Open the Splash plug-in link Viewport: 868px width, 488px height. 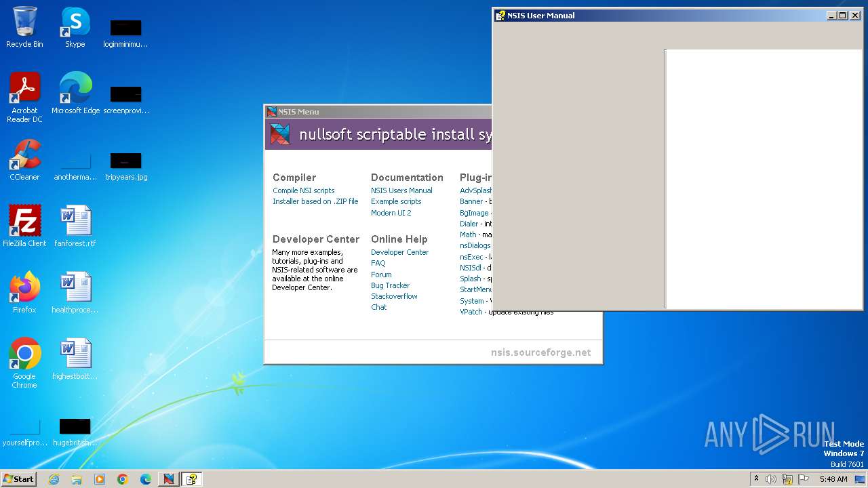click(470, 279)
